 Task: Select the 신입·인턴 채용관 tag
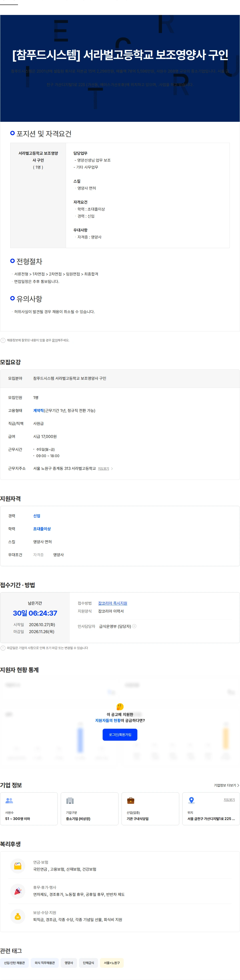14,963
